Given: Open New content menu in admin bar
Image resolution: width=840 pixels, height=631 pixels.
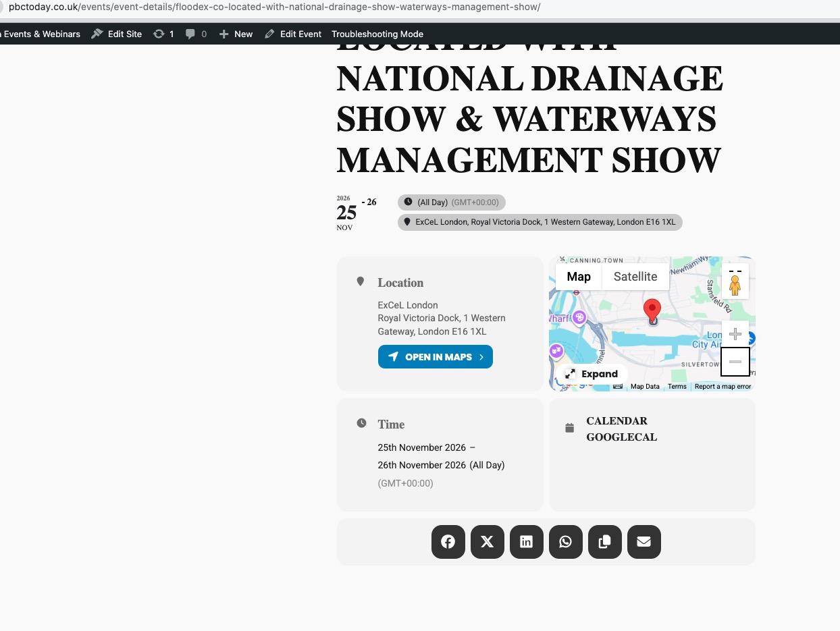Looking at the screenshot, I should (236, 34).
